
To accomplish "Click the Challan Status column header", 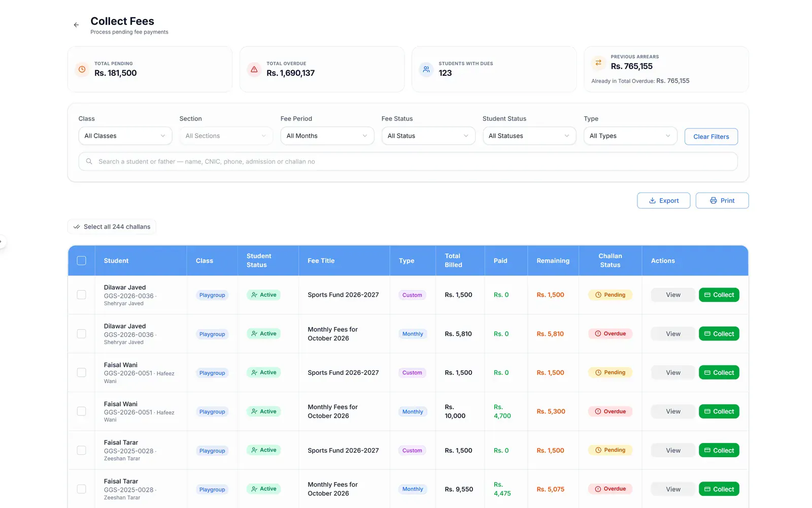I will click(x=610, y=261).
